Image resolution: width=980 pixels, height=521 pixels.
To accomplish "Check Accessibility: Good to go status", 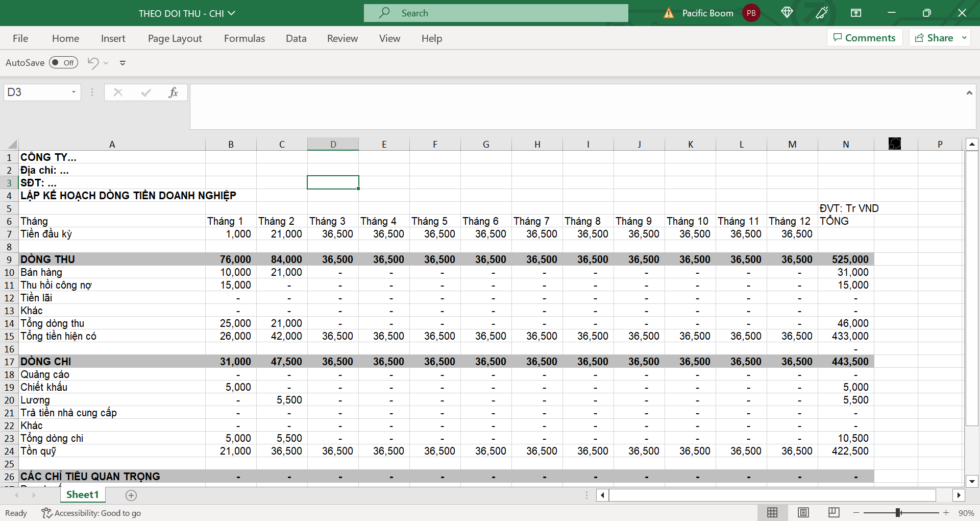I will coord(92,513).
